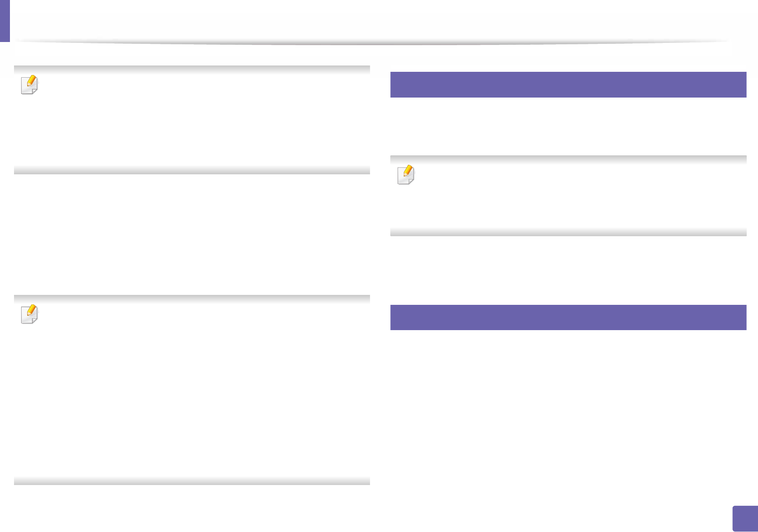Click the horizontal divider line under the page header

[x=370, y=42]
